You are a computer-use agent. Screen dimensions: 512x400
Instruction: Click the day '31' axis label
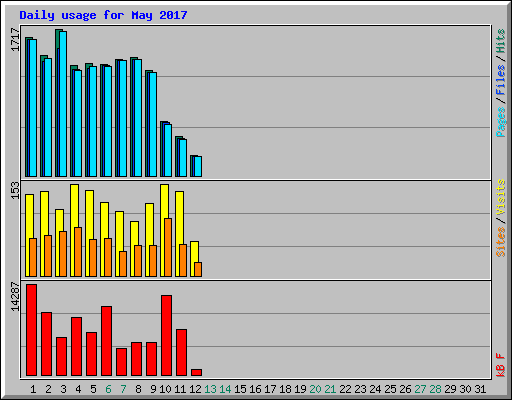coord(480,389)
